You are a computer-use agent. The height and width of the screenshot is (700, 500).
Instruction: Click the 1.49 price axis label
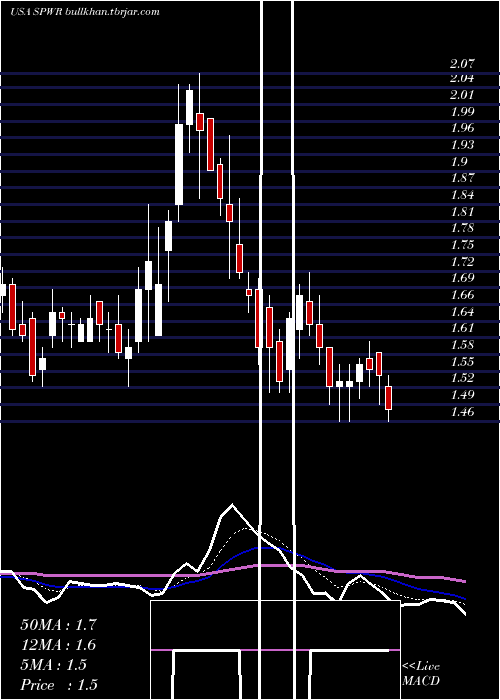coord(462,395)
